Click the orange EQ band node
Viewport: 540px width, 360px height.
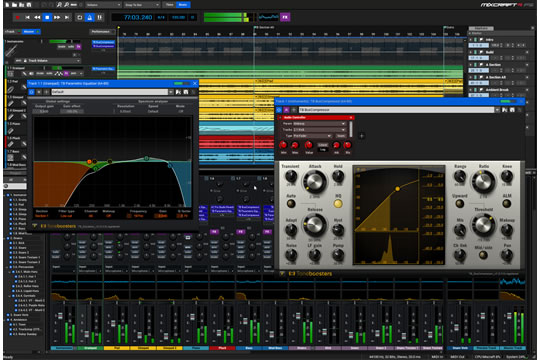pos(89,161)
